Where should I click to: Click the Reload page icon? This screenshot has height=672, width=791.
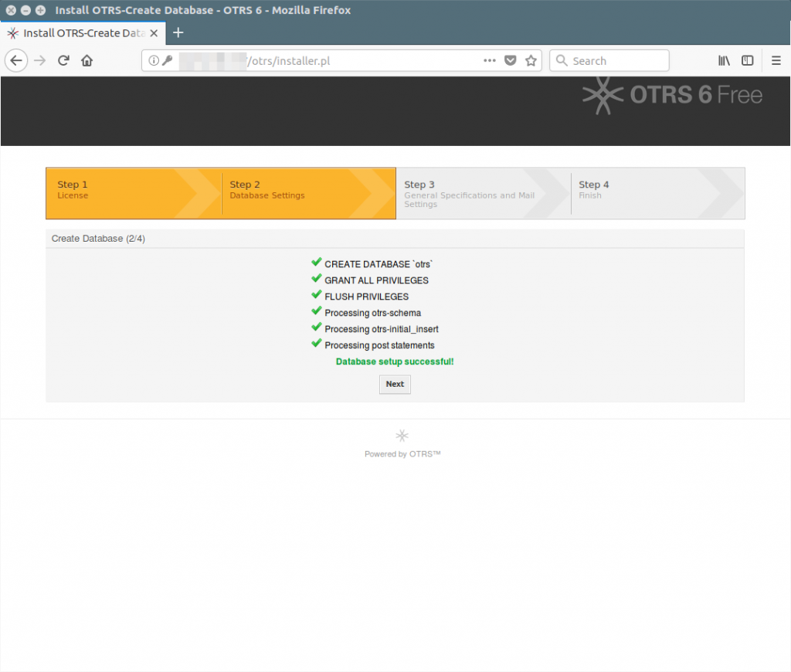point(63,60)
